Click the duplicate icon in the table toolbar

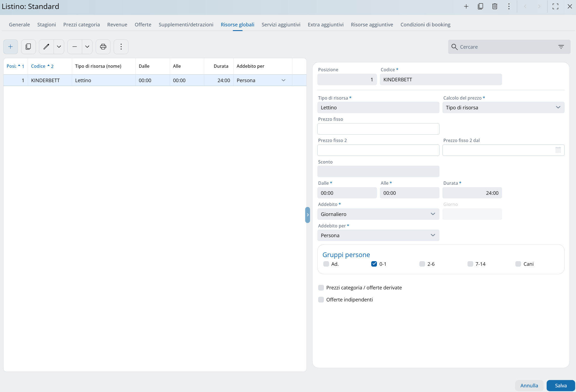coord(28,47)
